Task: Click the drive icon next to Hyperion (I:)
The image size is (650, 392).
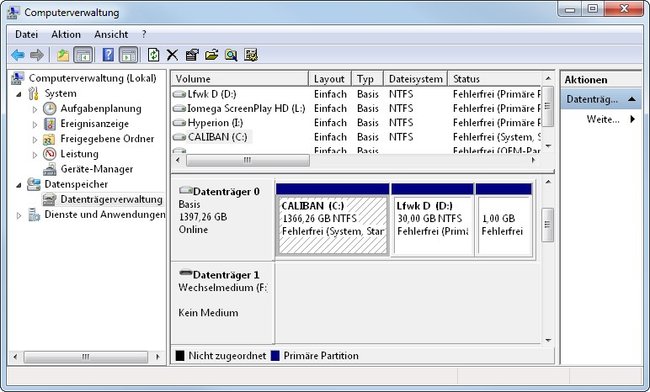Action: [x=179, y=123]
